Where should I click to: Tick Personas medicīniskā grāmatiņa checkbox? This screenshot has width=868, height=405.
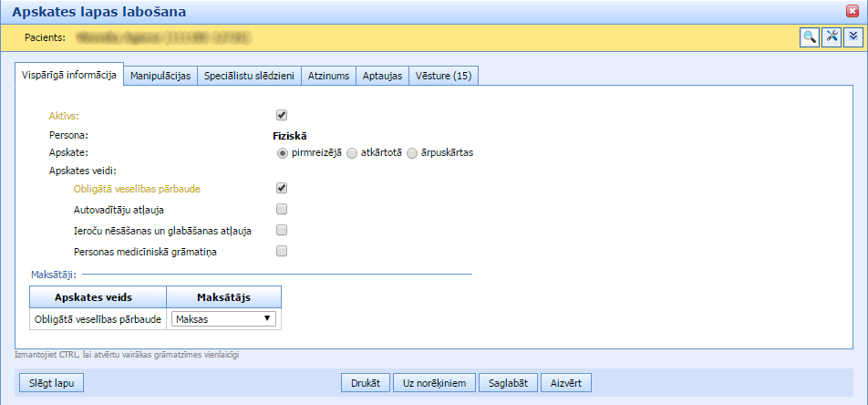(282, 251)
